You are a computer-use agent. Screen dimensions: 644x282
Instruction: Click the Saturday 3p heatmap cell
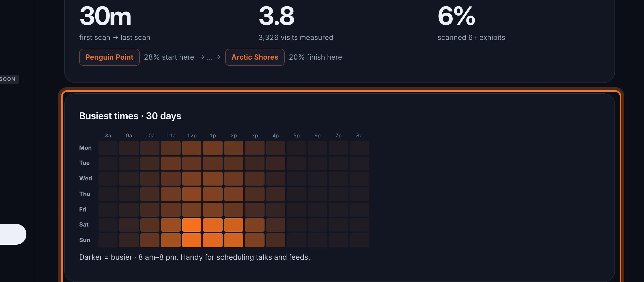(255, 225)
